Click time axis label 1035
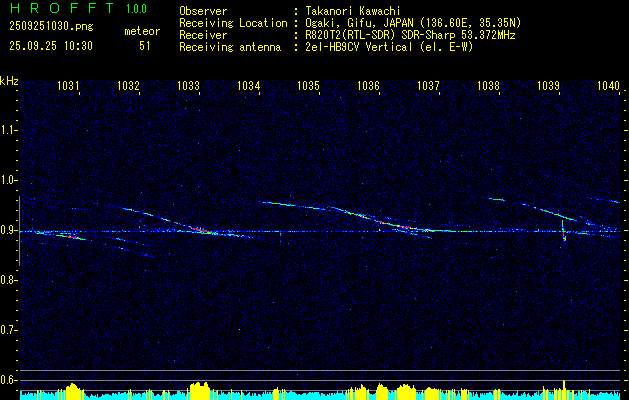 (x=308, y=85)
